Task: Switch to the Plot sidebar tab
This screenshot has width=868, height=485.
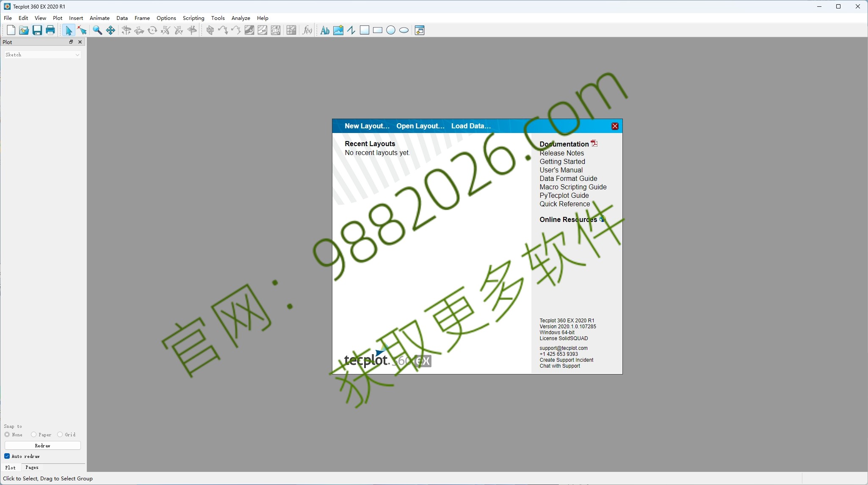Action: point(11,468)
